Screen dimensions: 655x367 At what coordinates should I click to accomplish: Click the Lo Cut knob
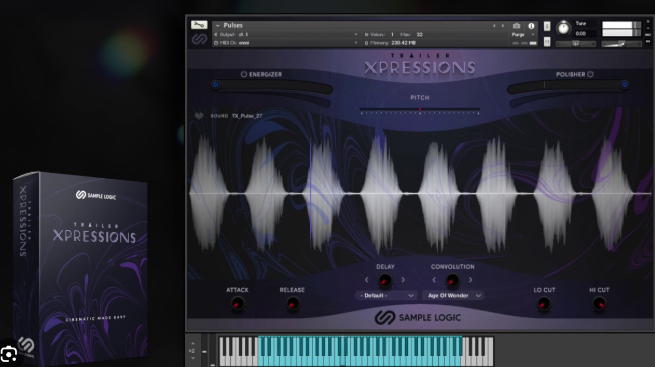click(x=543, y=304)
